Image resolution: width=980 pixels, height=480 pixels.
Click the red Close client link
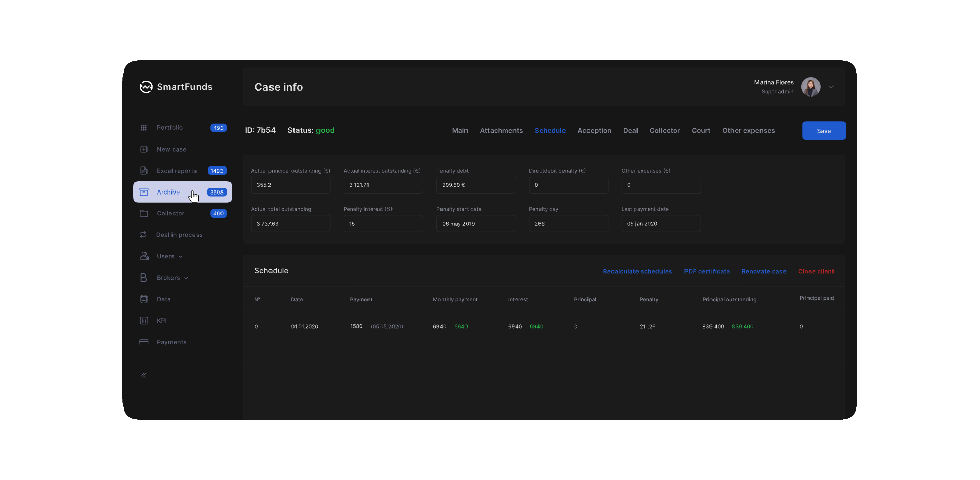click(x=816, y=272)
